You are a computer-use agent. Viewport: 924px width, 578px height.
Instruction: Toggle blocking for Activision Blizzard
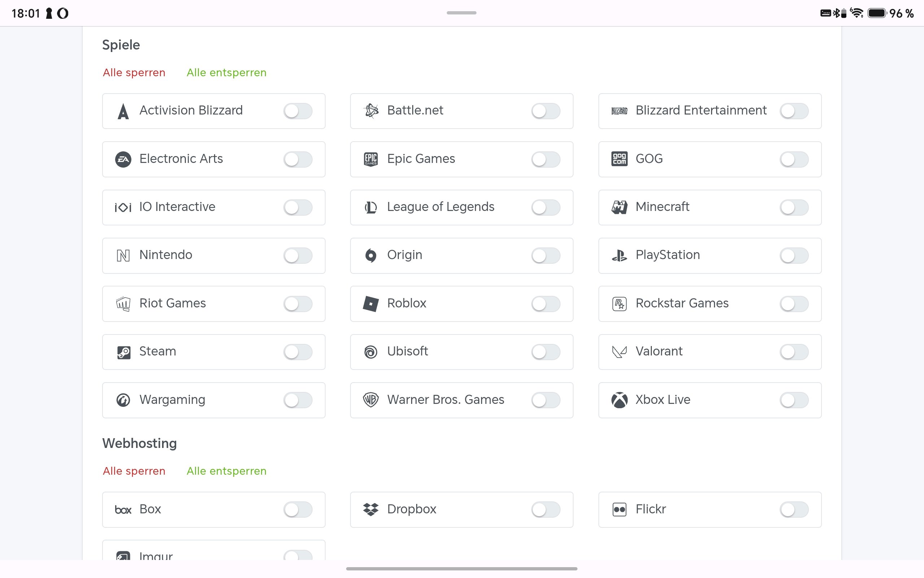coord(298,111)
